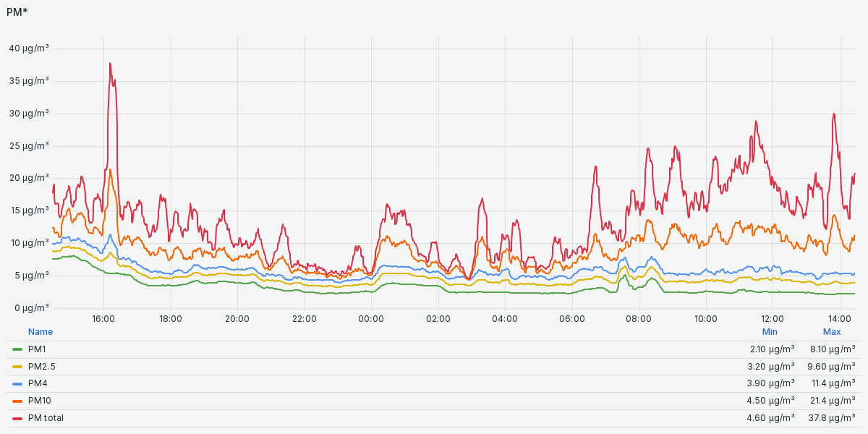Sort legend by the Name column header
The image size is (868, 434).
pyautogui.click(x=41, y=332)
